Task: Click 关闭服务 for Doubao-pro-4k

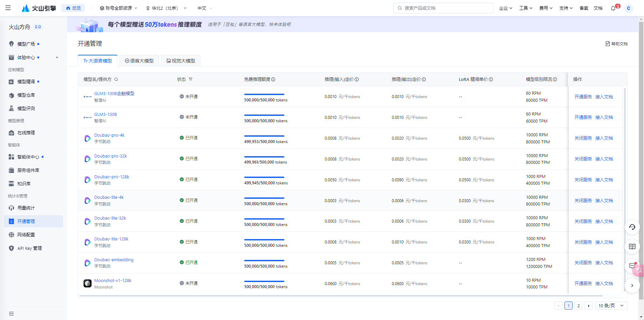Action: click(583, 138)
